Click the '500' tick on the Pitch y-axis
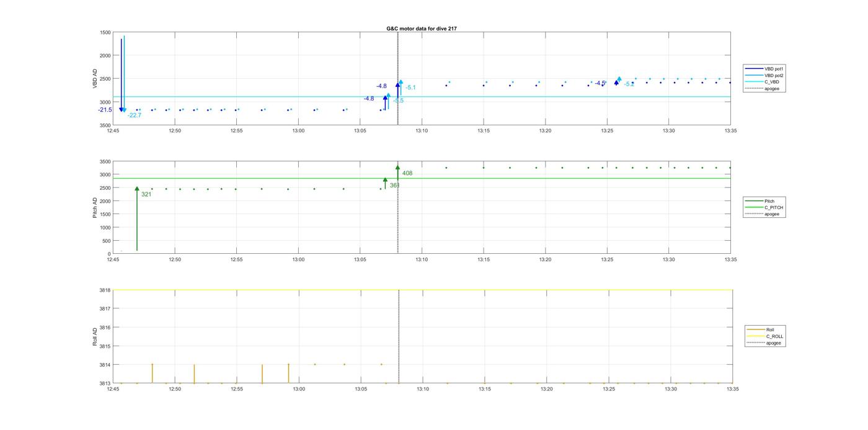Viewport: 868px width, 430px height. coord(107,241)
